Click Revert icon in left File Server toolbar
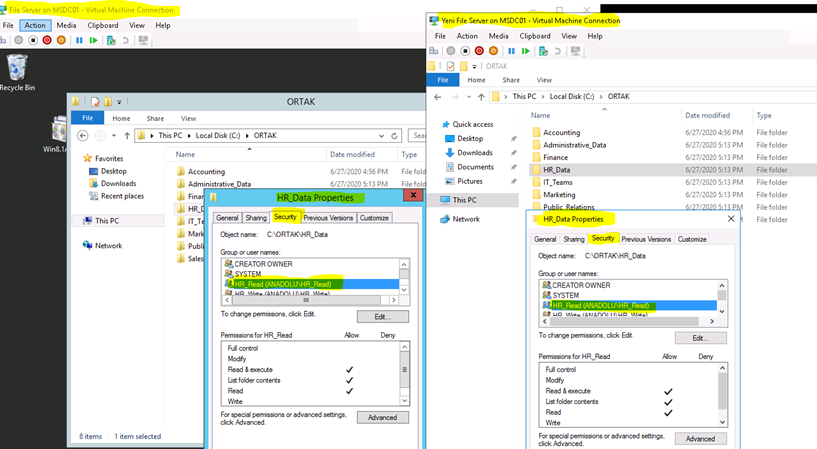This screenshot has width=817, height=449. pyautogui.click(x=126, y=40)
